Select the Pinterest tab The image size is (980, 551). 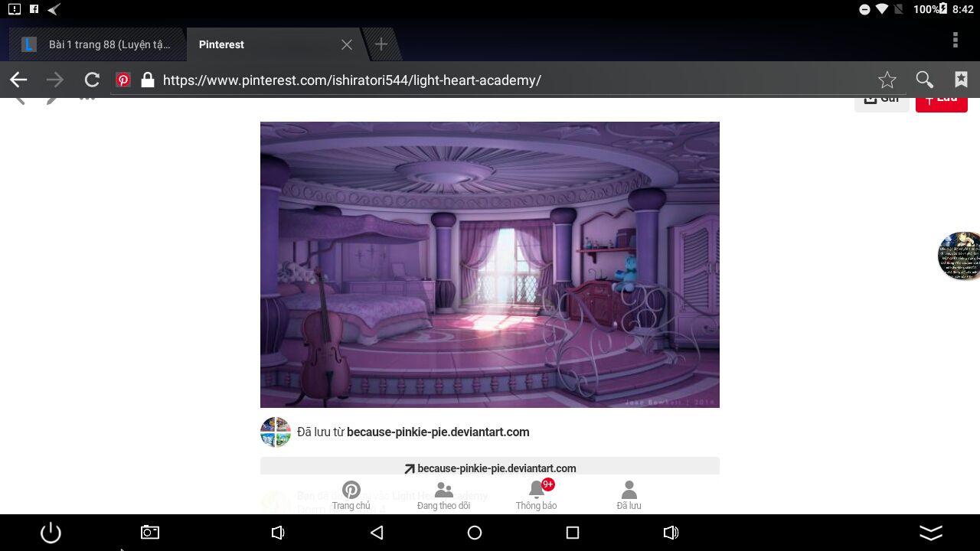tap(272, 44)
